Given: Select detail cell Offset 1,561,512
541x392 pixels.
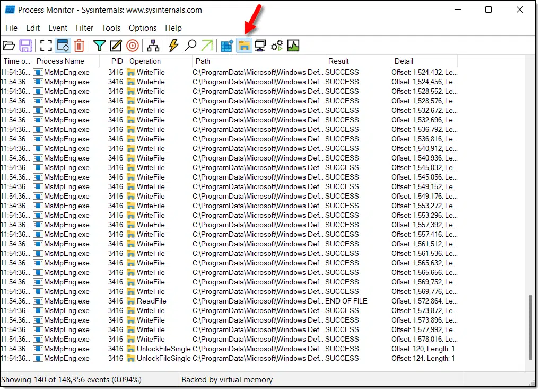Looking at the screenshot, I should click(x=424, y=244).
